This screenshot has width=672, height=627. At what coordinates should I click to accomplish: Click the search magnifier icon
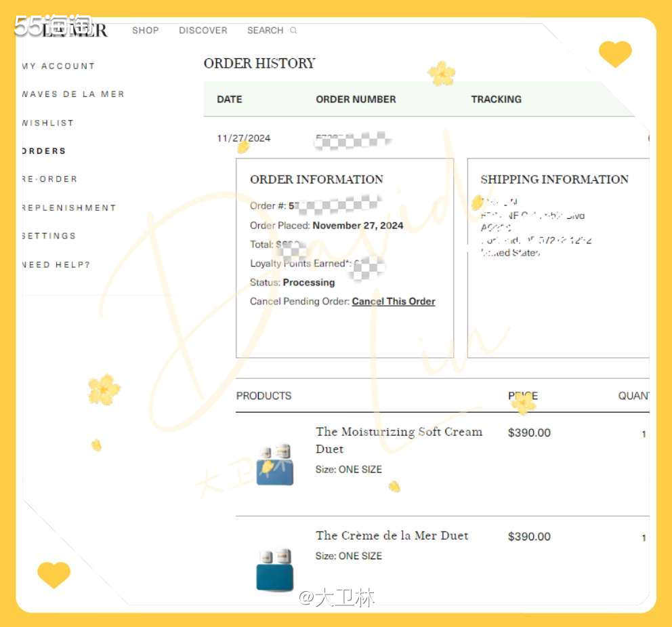[293, 31]
